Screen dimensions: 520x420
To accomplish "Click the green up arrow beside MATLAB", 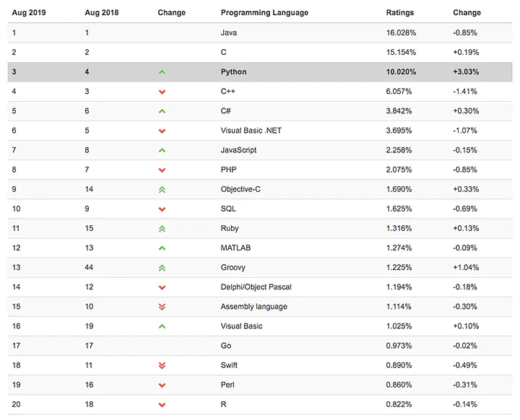I will 162,248.
